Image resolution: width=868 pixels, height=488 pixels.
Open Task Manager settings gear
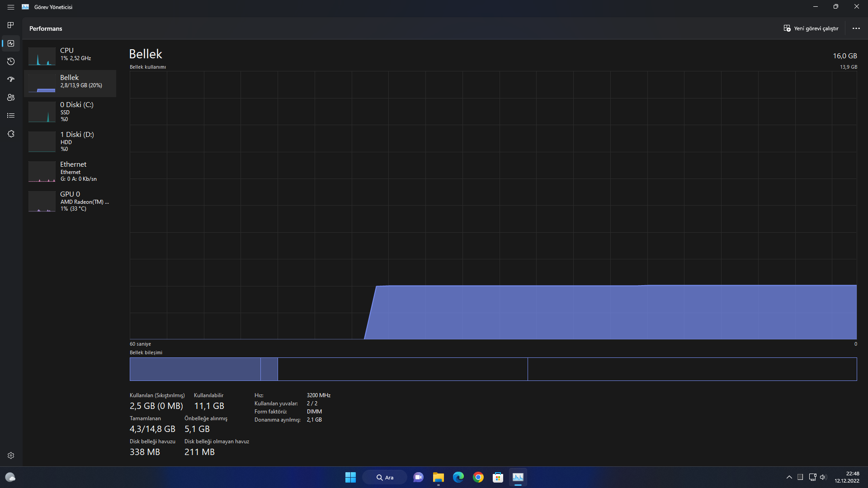pyautogui.click(x=11, y=455)
